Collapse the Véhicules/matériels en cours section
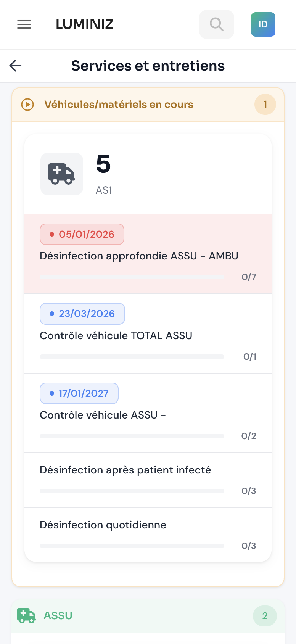This screenshot has width=296, height=644. 119,105
